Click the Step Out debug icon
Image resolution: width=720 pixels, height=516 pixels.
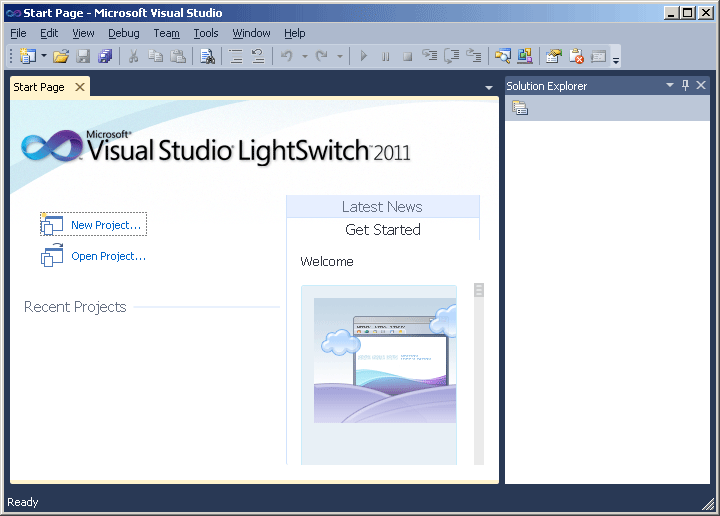point(474,56)
